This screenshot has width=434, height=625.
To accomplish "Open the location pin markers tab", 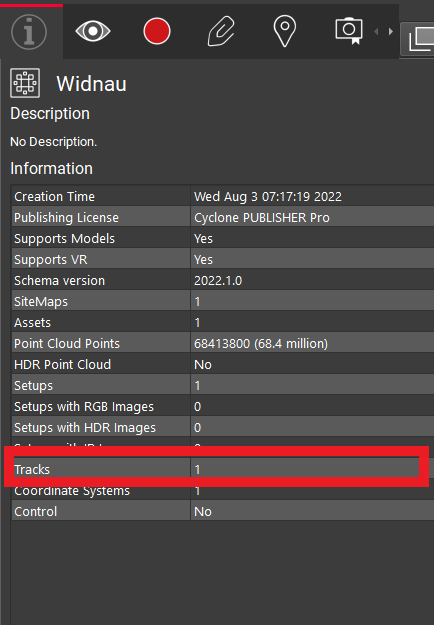I will pyautogui.click(x=285, y=31).
